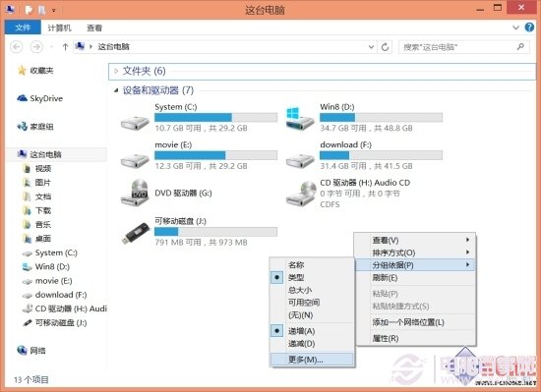This screenshot has width=541, height=392.
Task: Choose 递增(A) ascending radio option
Action: point(277,331)
